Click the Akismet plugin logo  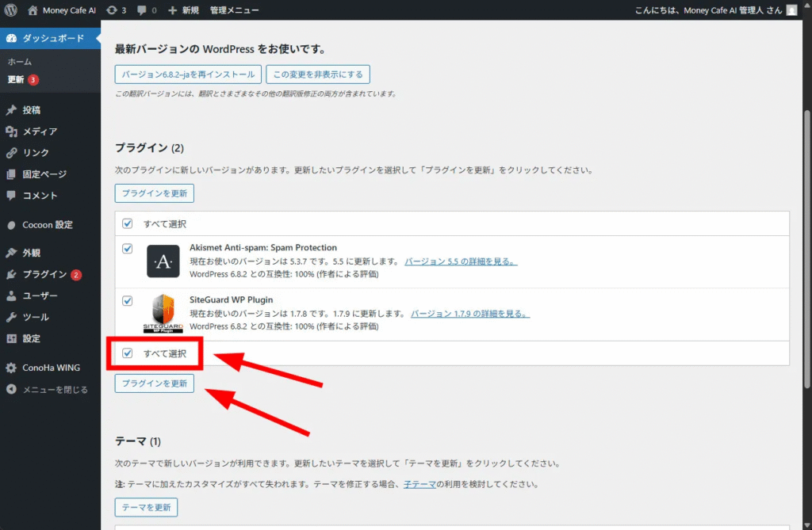163,261
